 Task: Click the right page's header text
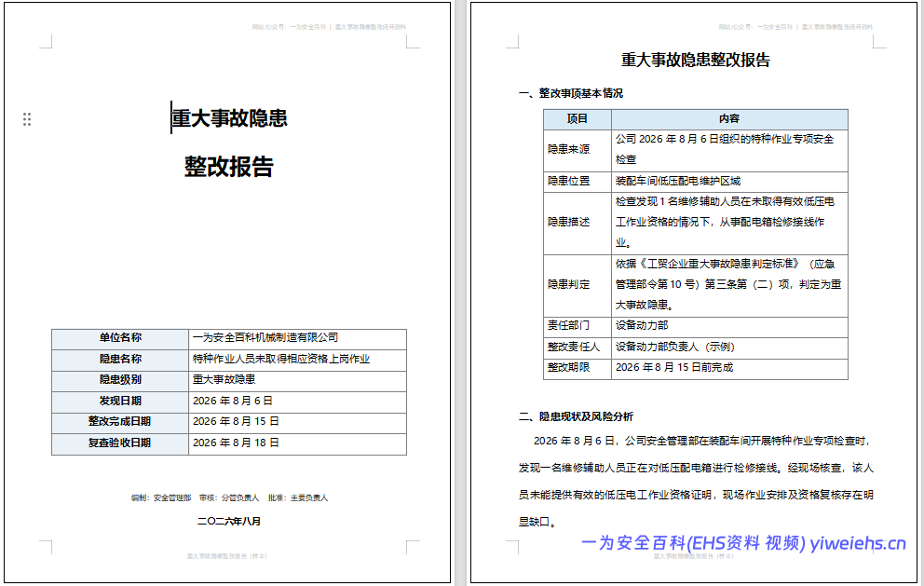click(795, 27)
